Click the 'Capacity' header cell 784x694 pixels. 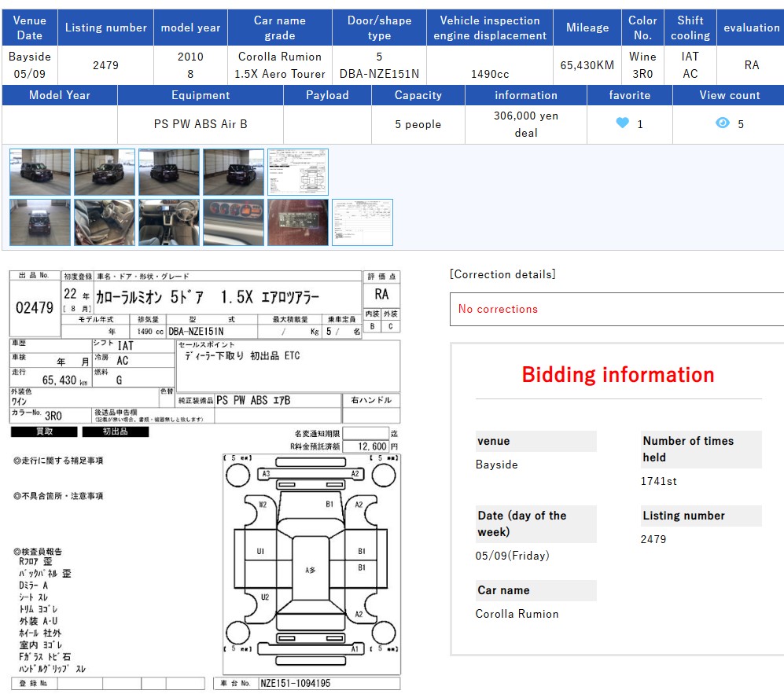coord(418,95)
